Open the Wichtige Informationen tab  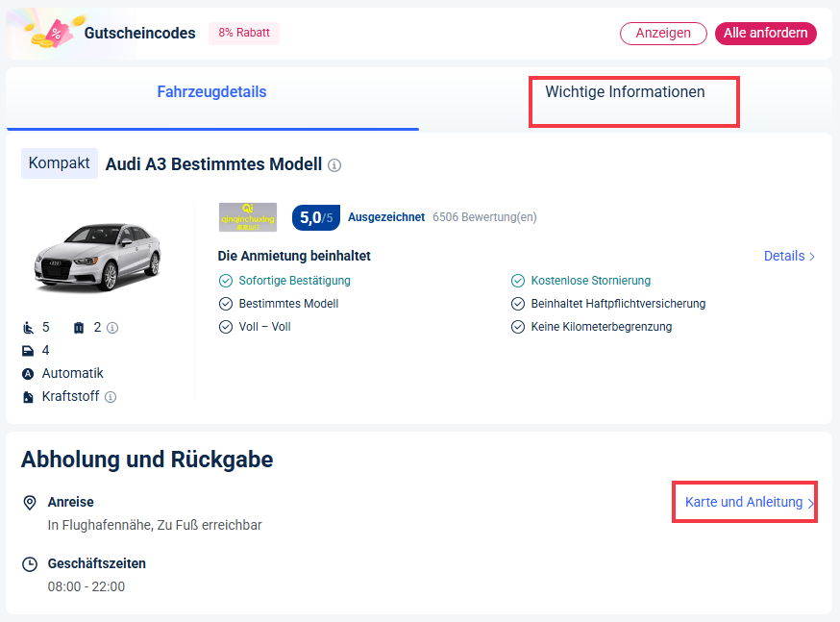pyautogui.click(x=625, y=92)
